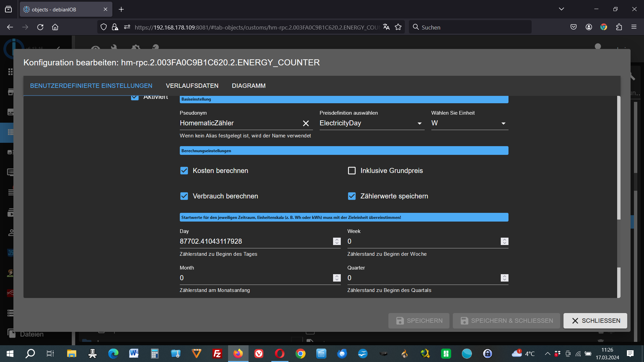644x362 pixels.
Task: Open FileZilla from taskbar
Action: [x=217, y=354]
